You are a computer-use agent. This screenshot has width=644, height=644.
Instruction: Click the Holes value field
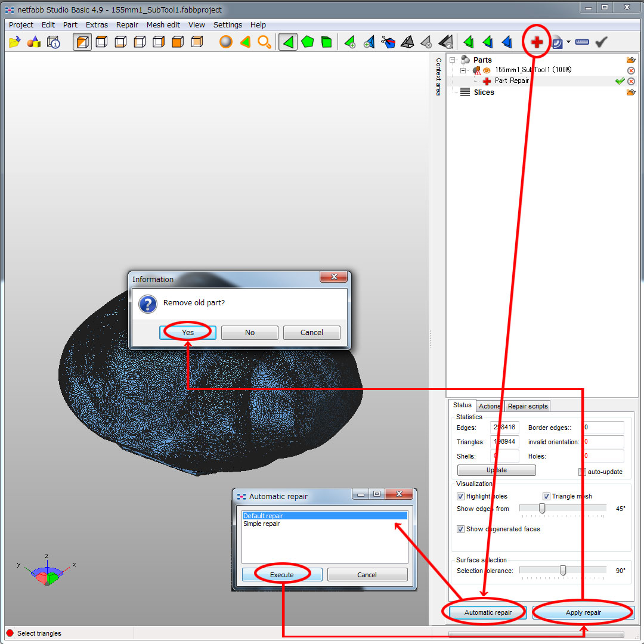[603, 456]
